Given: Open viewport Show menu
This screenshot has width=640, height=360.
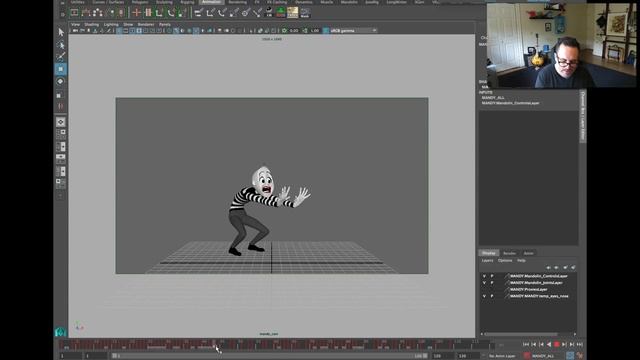Looking at the screenshot, I should [x=128, y=24].
